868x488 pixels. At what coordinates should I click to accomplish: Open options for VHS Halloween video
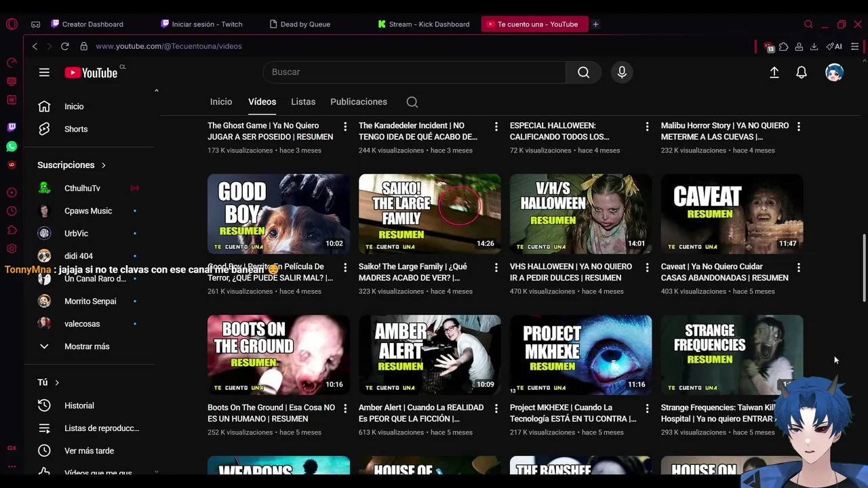648,268
